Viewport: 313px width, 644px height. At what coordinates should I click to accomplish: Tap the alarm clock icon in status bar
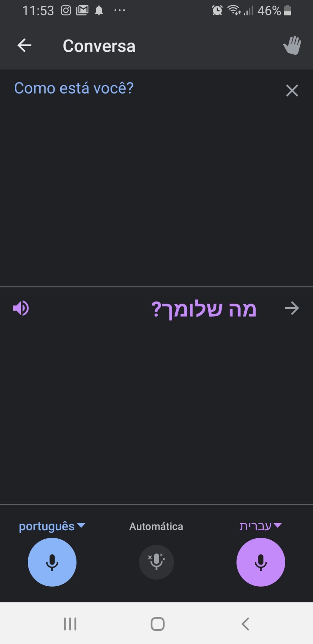(x=217, y=11)
